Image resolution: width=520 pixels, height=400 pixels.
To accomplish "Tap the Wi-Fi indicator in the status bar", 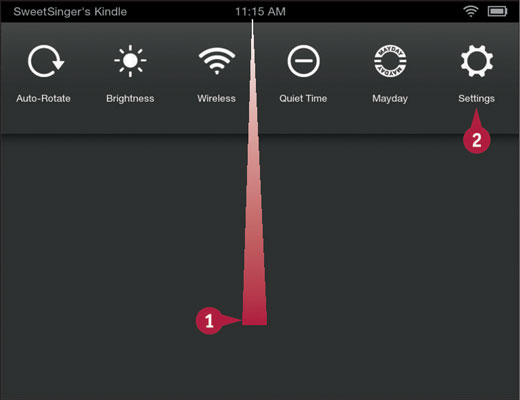I will [470, 12].
